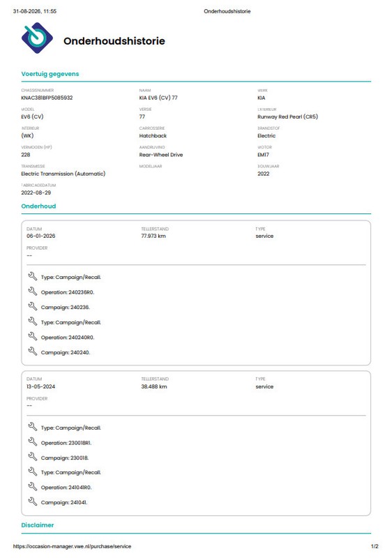392x558 pixels.
Task: Click wrench icon beside Campaign: 230018
Action: [x=32, y=457]
